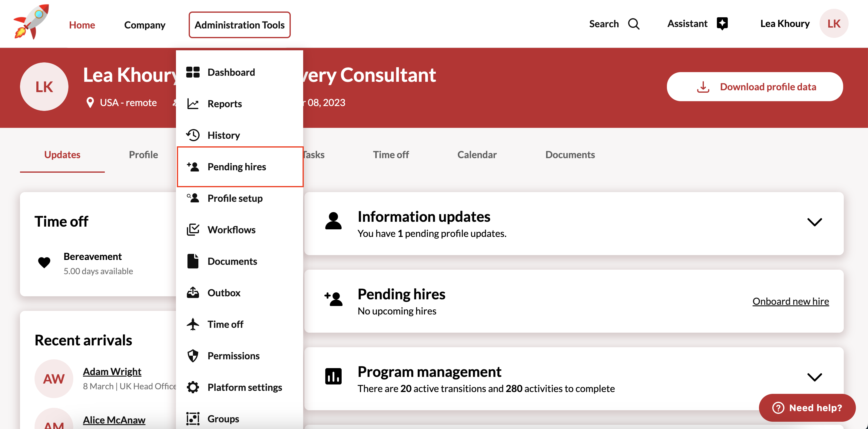Expand the Program management chevron
Viewport: 868px width, 429px height.
coord(814,377)
